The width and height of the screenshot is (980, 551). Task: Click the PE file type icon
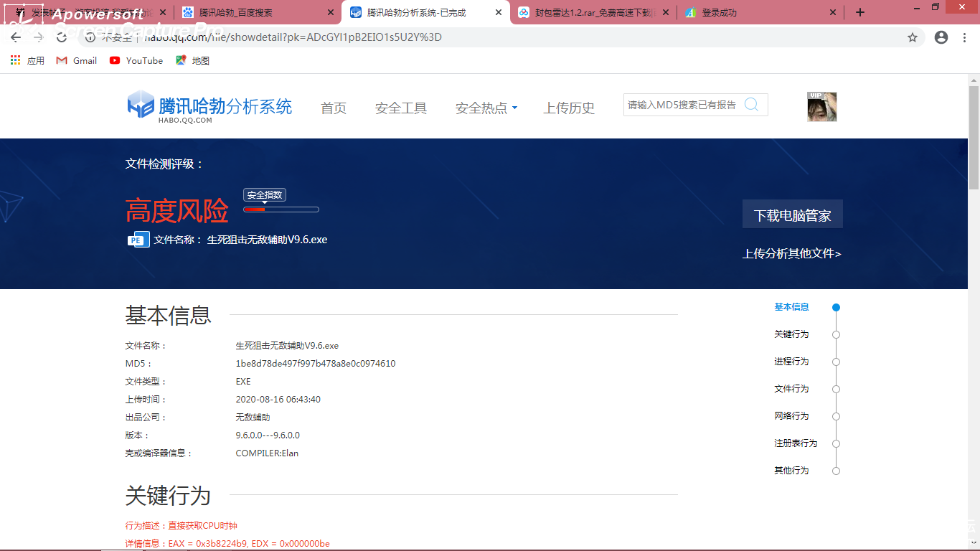(138, 240)
